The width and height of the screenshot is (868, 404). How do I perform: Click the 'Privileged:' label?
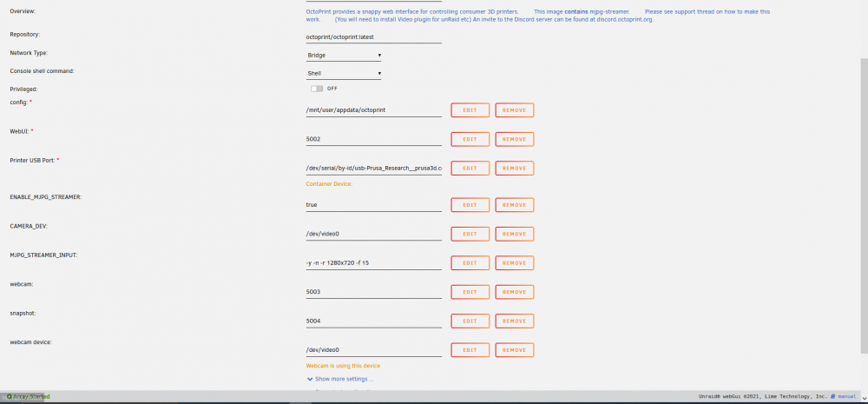click(x=24, y=89)
